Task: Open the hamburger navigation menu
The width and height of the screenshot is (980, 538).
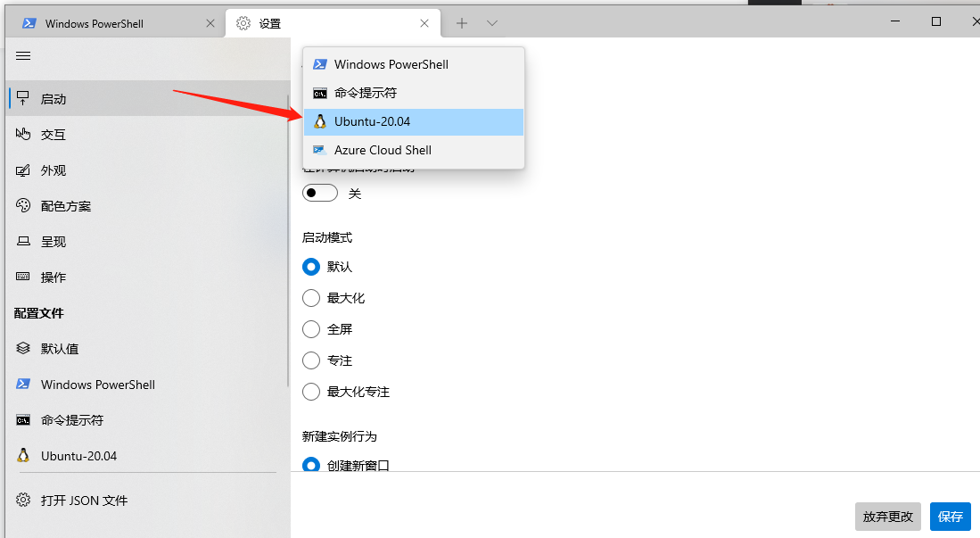Action: 23,55
